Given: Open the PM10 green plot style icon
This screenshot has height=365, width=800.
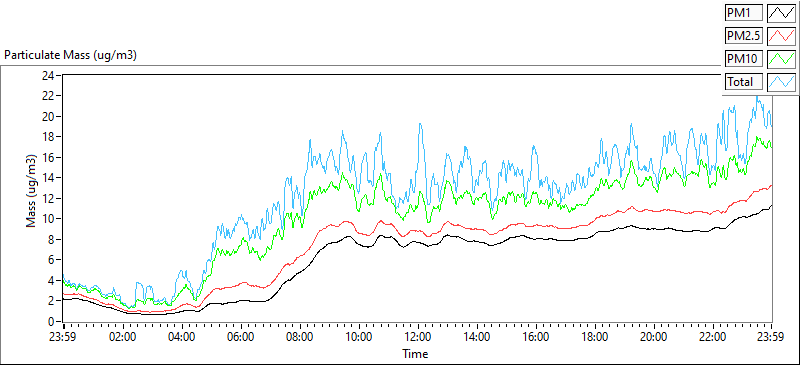Looking at the screenshot, I should click(782, 59).
